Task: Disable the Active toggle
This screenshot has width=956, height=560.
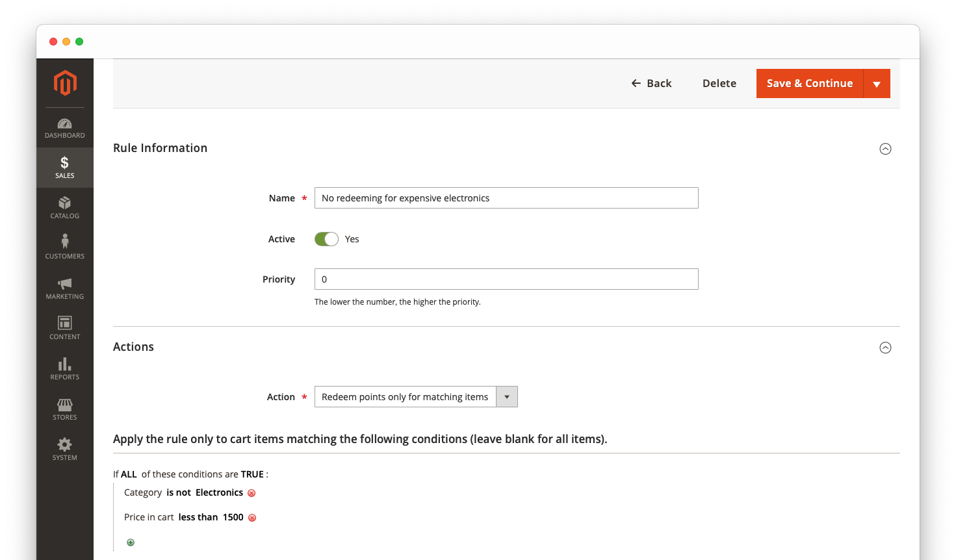Action: pos(326,238)
